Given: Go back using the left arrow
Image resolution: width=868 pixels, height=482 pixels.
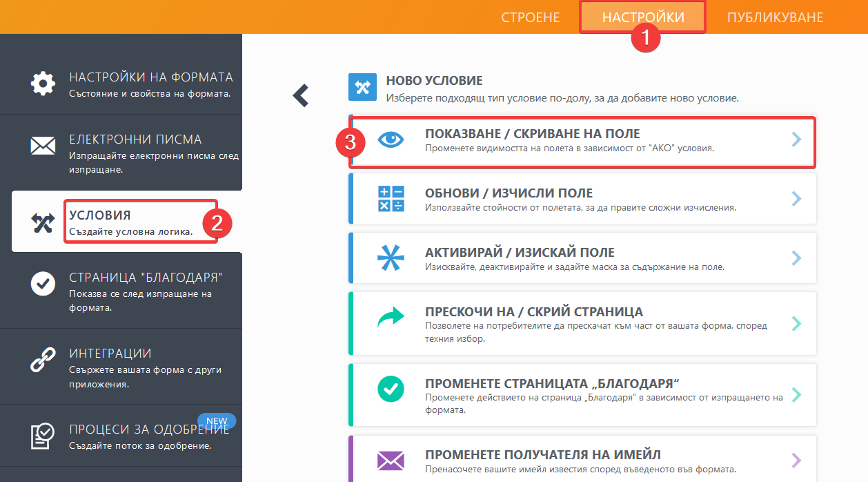Looking at the screenshot, I should (x=301, y=95).
